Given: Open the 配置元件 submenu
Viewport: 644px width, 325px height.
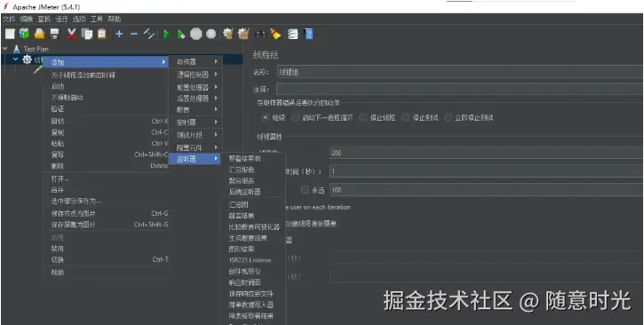Looking at the screenshot, I should pos(196,147).
